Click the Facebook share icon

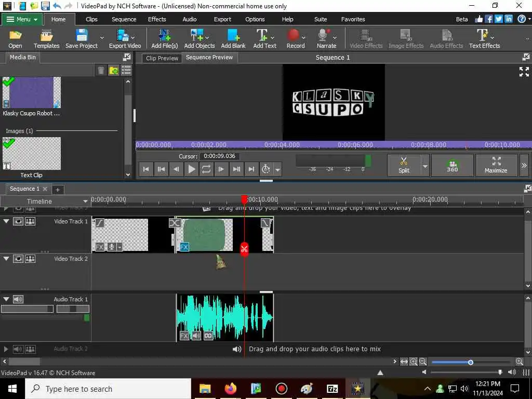coord(488,19)
